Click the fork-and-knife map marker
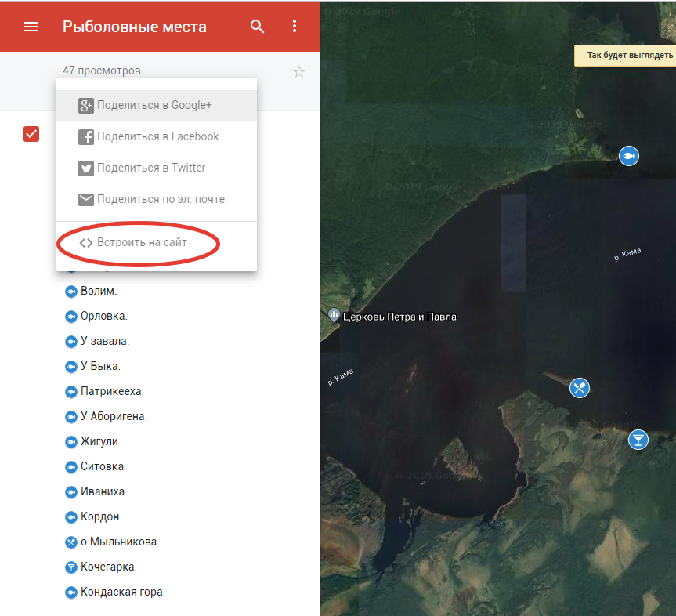The image size is (676, 616). (x=579, y=387)
